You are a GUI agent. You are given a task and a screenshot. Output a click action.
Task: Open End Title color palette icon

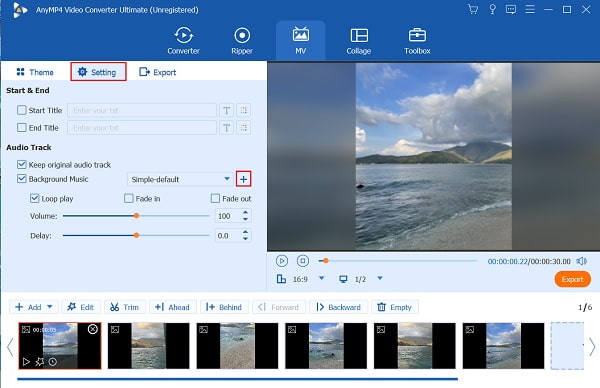tap(244, 127)
